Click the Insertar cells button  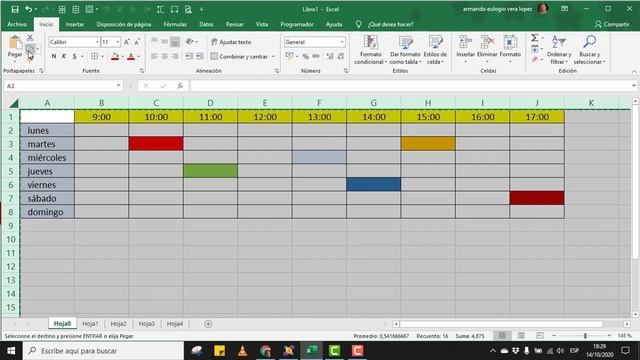pos(465,50)
